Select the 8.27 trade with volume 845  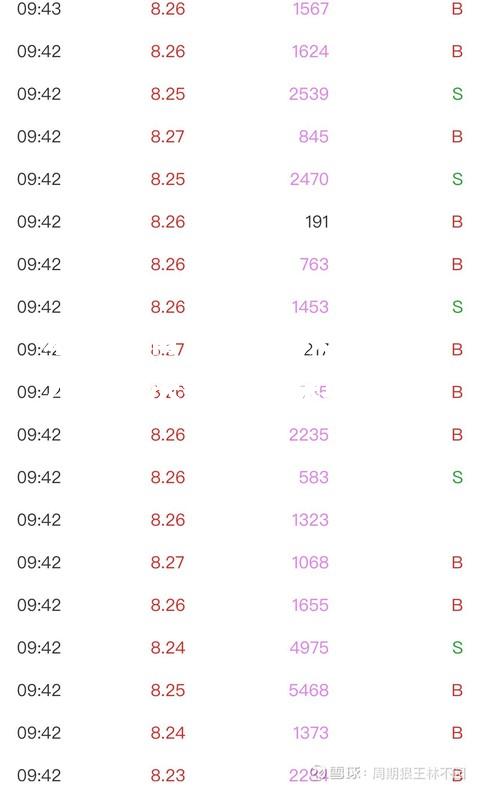pyautogui.click(x=240, y=136)
